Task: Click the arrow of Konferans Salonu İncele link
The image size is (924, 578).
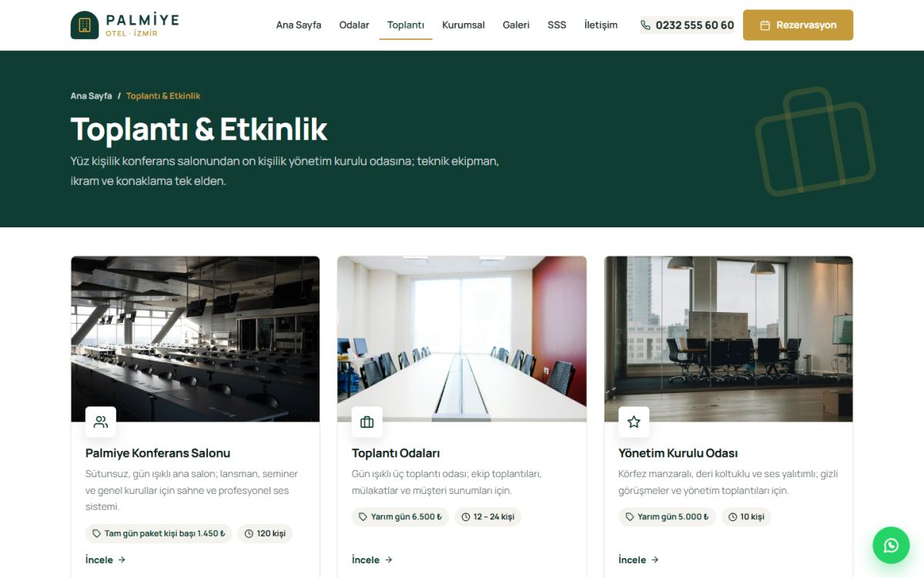Action: pyautogui.click(x=122, y=560)
